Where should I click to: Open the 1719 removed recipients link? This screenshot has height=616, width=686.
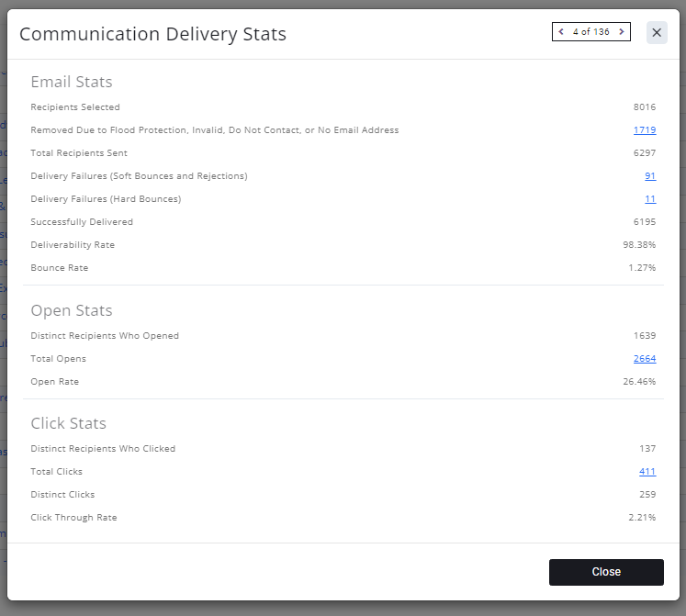[x=645, y=130]
